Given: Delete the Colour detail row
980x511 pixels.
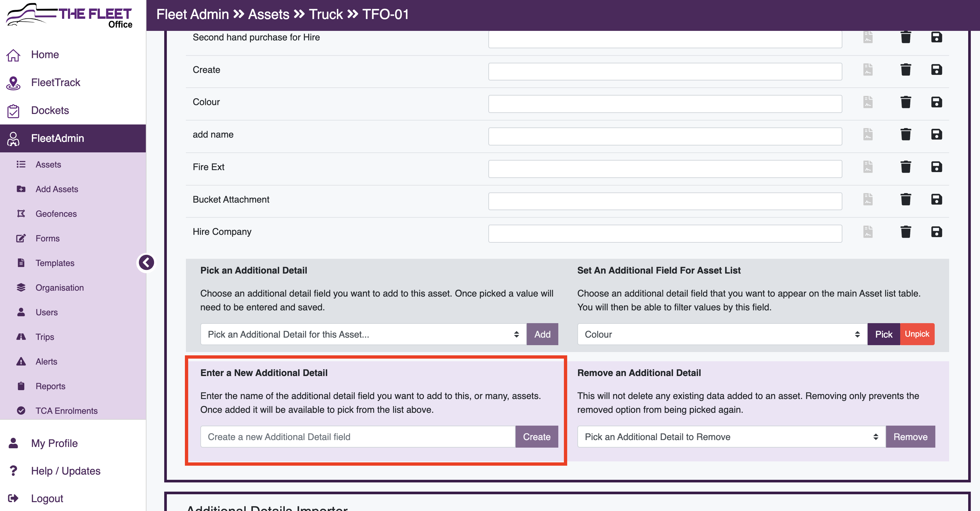Looking at the screenshot, I should pos(905,102).
